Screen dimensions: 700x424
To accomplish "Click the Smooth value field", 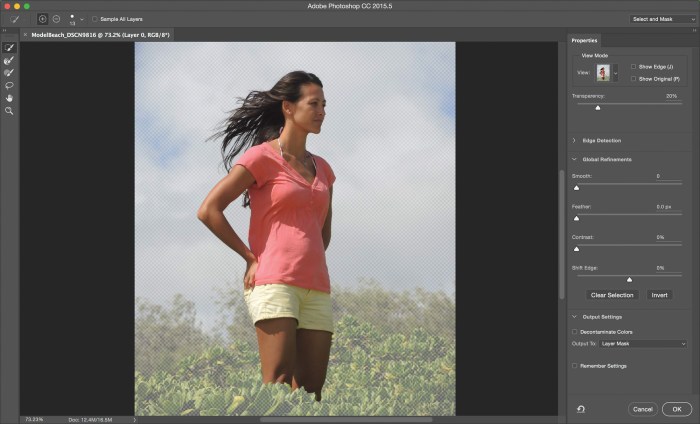I will pyautogui.click(x=668, y=176).
